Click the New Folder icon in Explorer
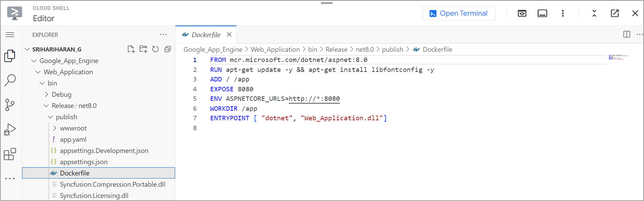The height and width of the screenshot is (201, 644). [x=143, y=49]
